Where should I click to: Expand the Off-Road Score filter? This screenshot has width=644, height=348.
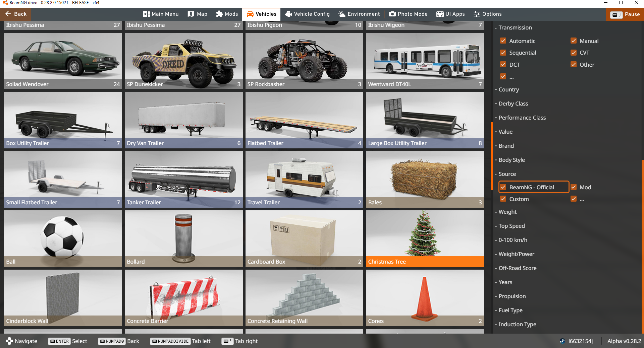pyautogui.click(x=517, y=268)
